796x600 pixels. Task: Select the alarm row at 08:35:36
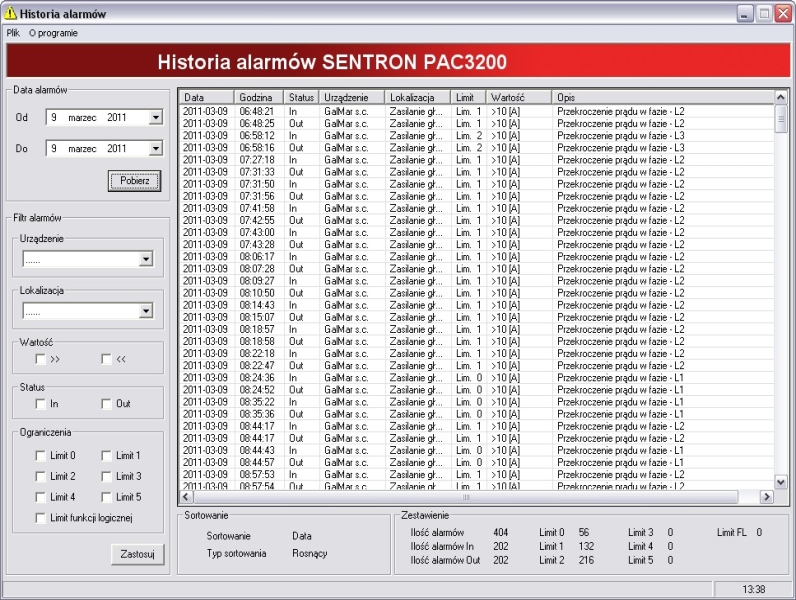click(x=477, y=414)
